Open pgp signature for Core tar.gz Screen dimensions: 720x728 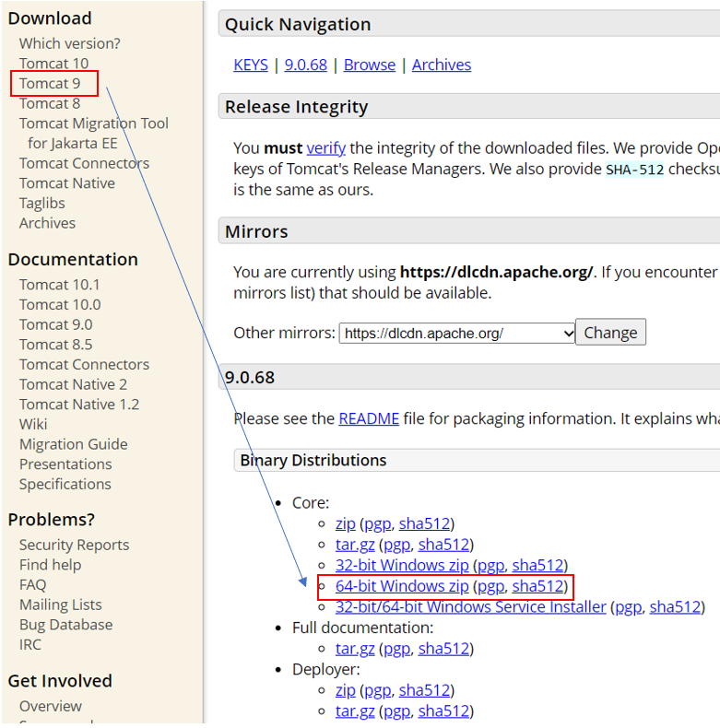point(397,545)
